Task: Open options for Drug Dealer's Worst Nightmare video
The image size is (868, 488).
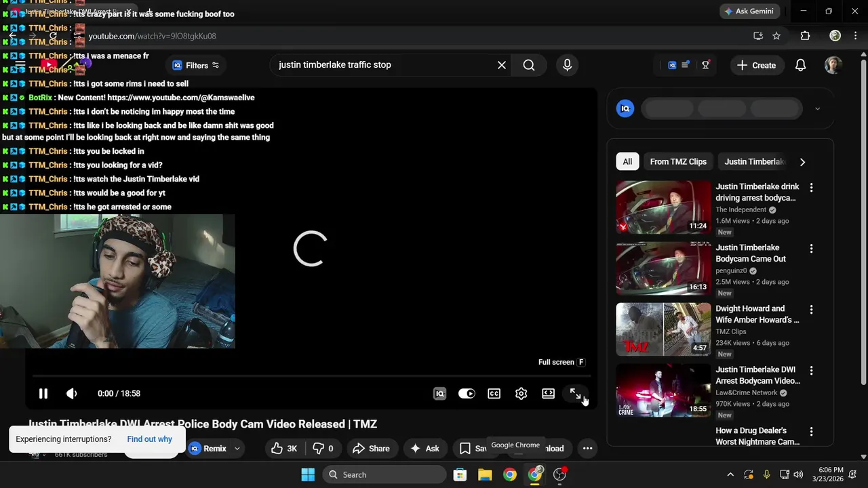Action: pyautogui.click(x=811, y=432)
